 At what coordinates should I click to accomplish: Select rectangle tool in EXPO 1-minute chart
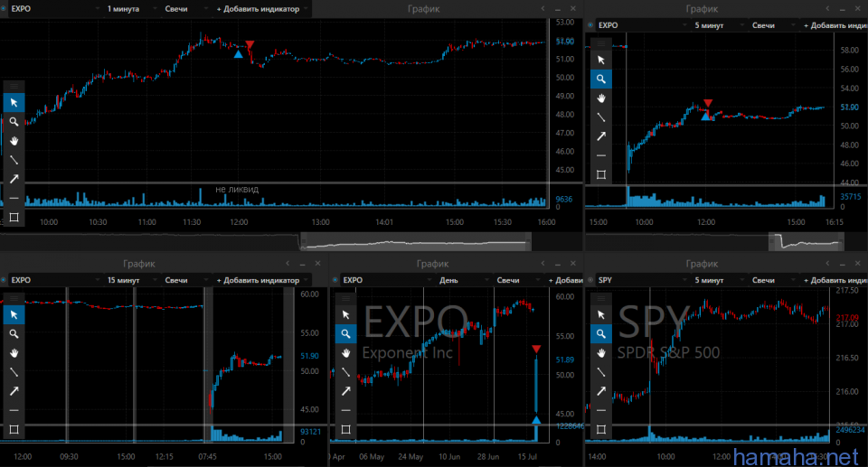14,218
